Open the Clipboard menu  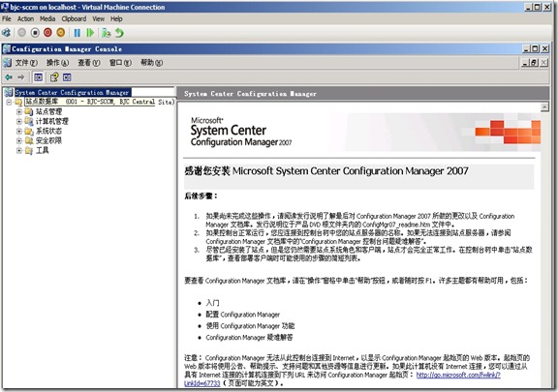click(x=74, y=18)
